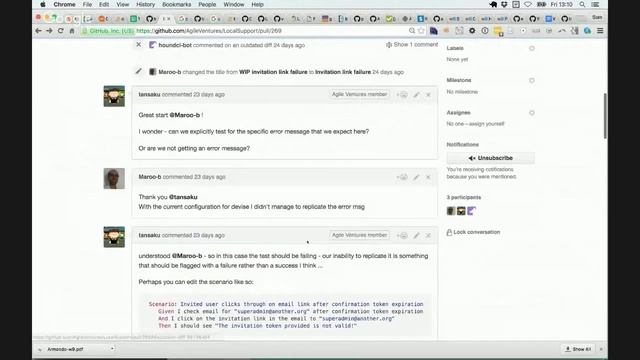
Task: Open the black gear extension icon
Action: pos(472,31)
